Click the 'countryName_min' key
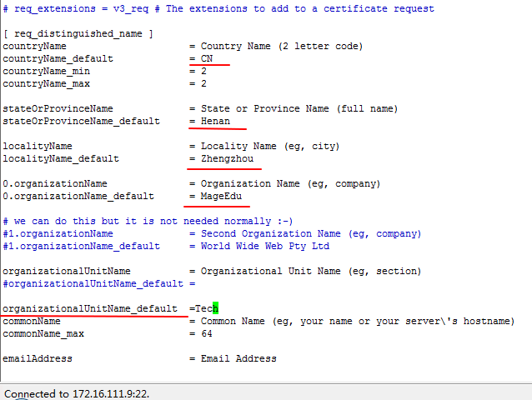Image resolution: width=532 pixels, height=400 pixels. coord(47,71)
